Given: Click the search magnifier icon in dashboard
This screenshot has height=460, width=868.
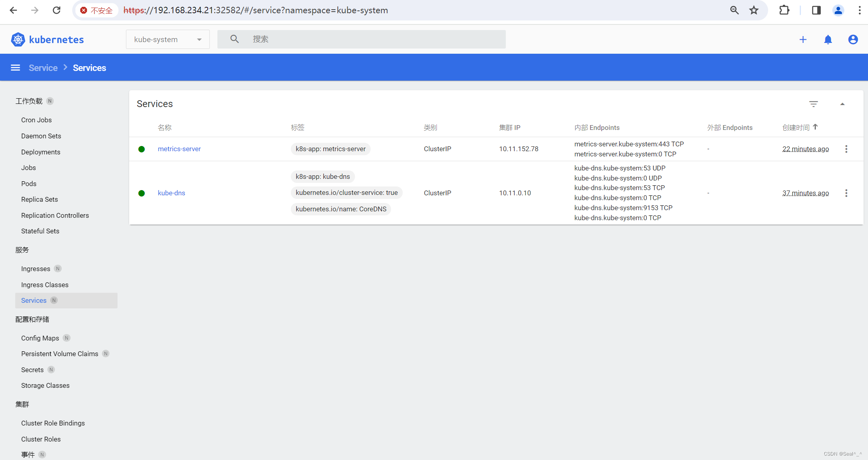Looking at the screenshot, I should click(x=235, y=39).
